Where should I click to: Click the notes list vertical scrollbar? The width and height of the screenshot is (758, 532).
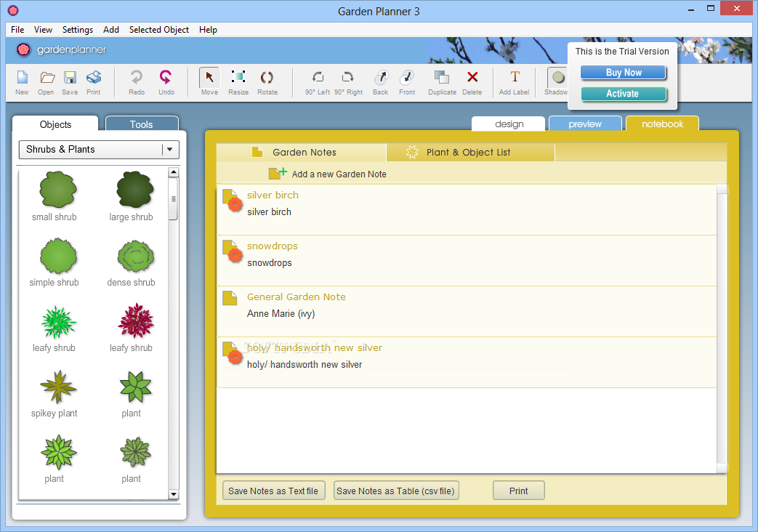pyautogui.click(x=722, y=329)
